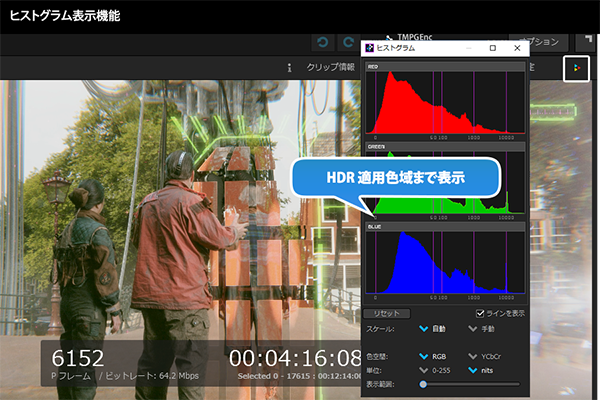This screenshot has height=400, width=600.
Task: Click the 表示範囲 slider track
Action: point(471,384)
